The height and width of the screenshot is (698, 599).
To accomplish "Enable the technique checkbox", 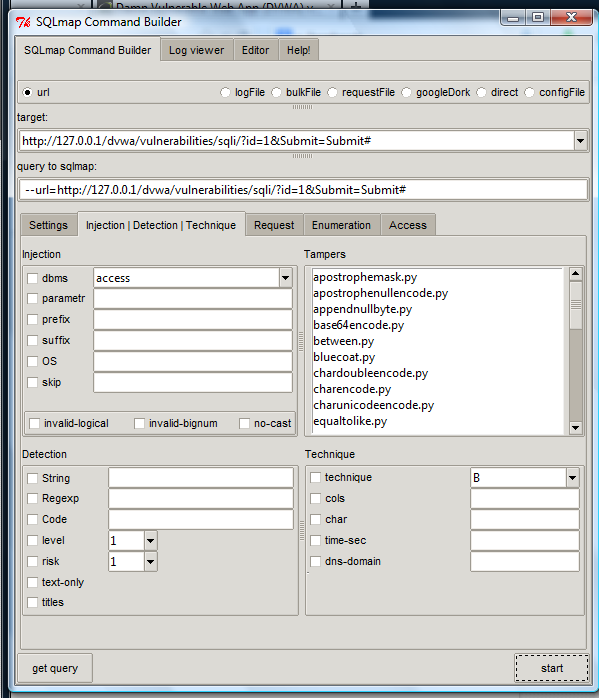I will (316, 477).
